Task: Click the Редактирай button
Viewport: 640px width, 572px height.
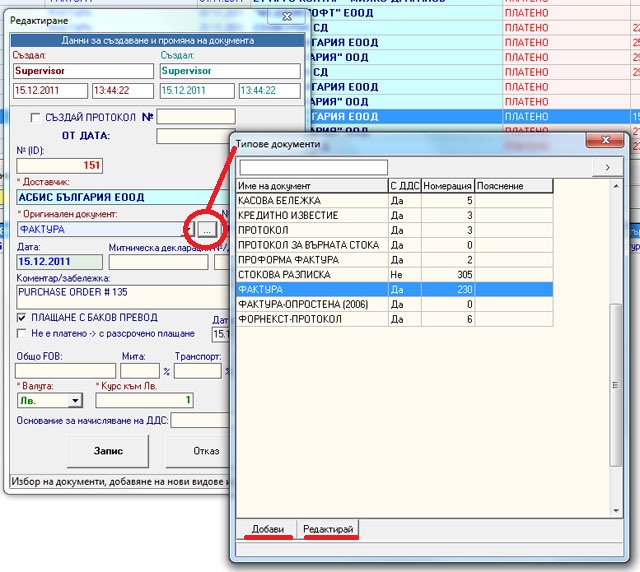Action: pos(328,529)
